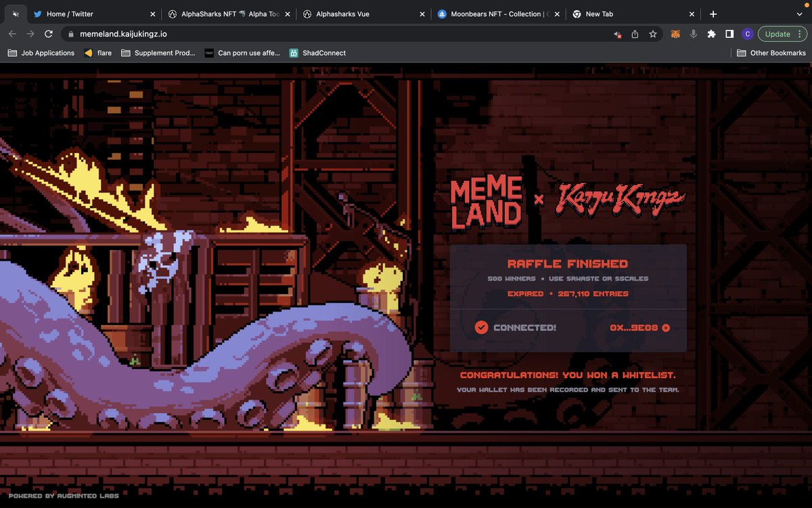
Task: Open the Other Bookmarks folder
Action: coord(771,53)
